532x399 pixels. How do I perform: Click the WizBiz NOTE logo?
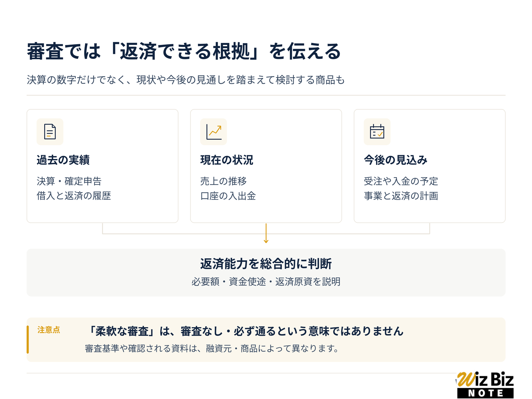point(485,385)
